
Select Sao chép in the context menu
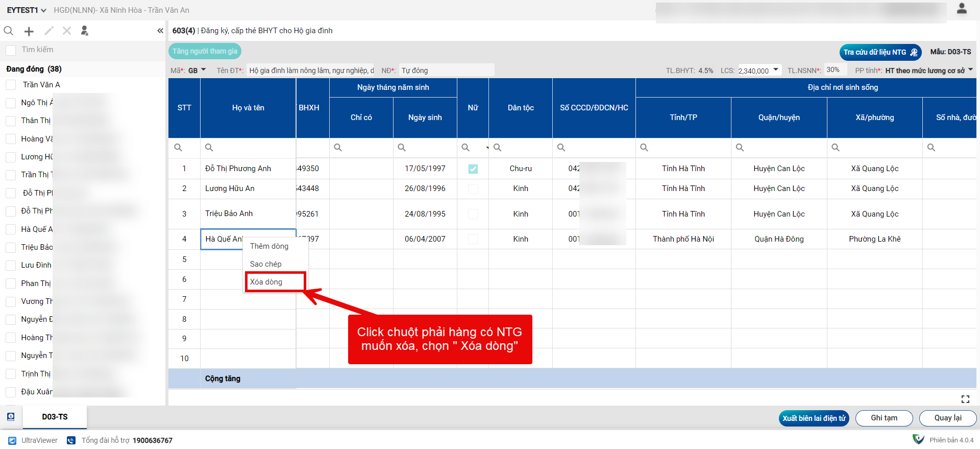tap(266, 264)
